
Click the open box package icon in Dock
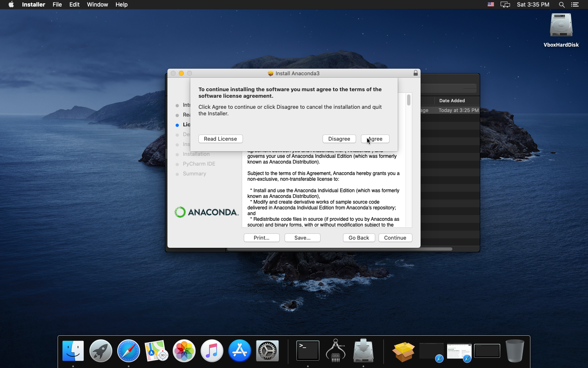click(x=403, y=352)
